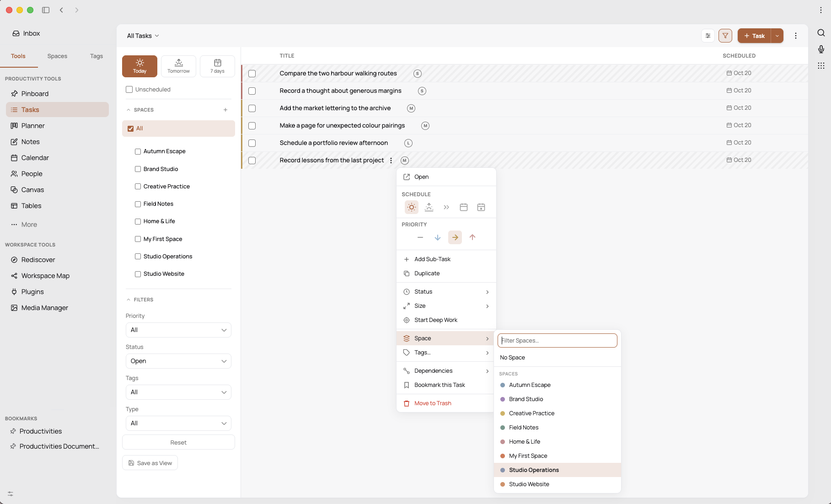Expand the All Tasks view dropdown

point(143,36)
